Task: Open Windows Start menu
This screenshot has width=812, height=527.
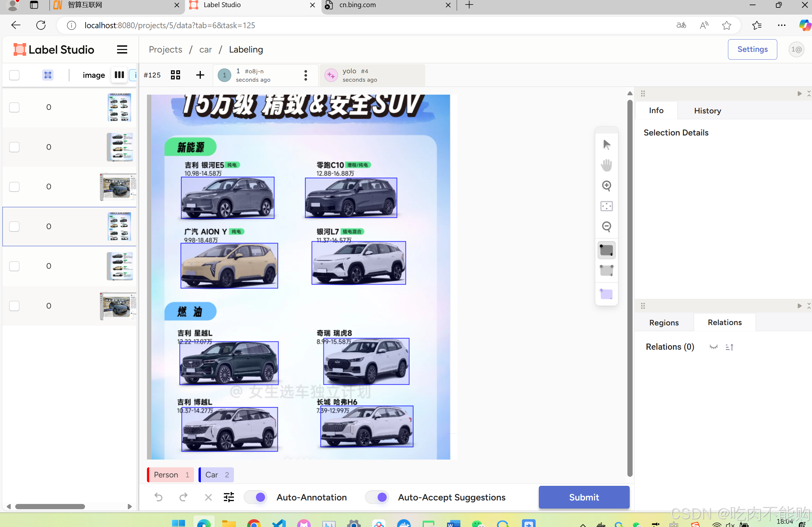Action: [178, 523]
